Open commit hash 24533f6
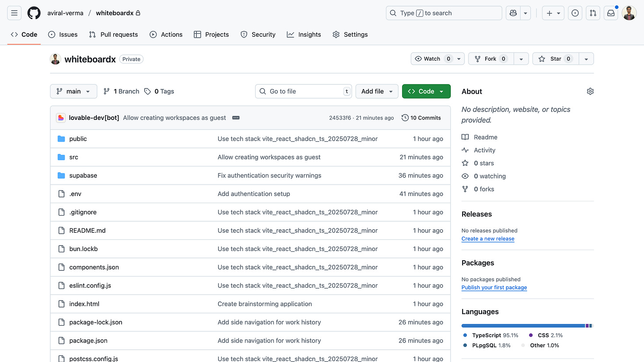 [340, 118]
